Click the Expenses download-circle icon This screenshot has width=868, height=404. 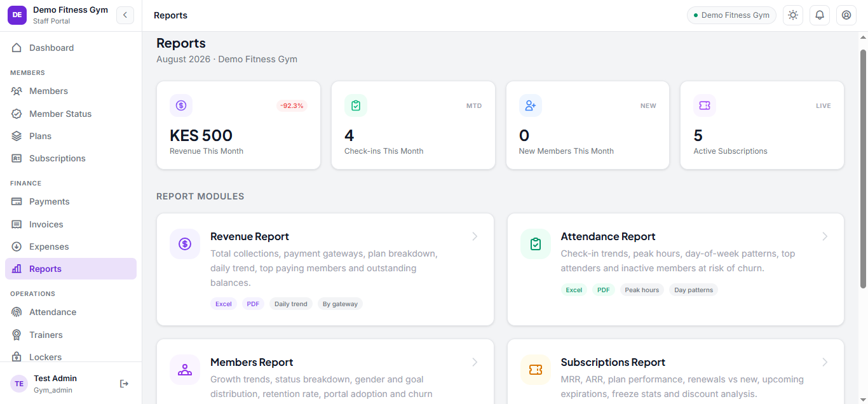(17, 246)
